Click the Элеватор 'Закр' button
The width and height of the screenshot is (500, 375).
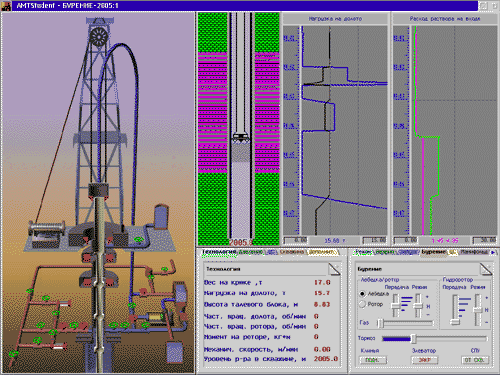coord(424,360)
